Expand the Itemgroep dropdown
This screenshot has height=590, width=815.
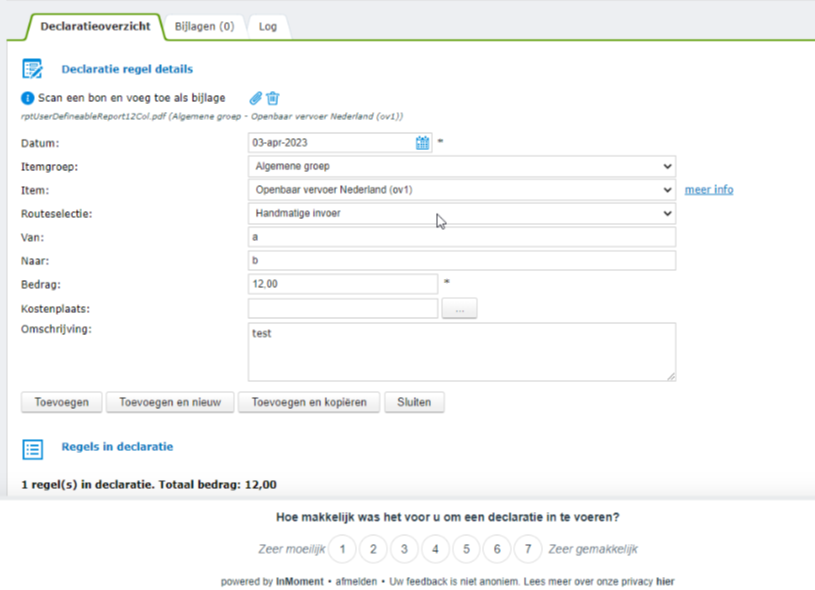click(x=462, y=166)
